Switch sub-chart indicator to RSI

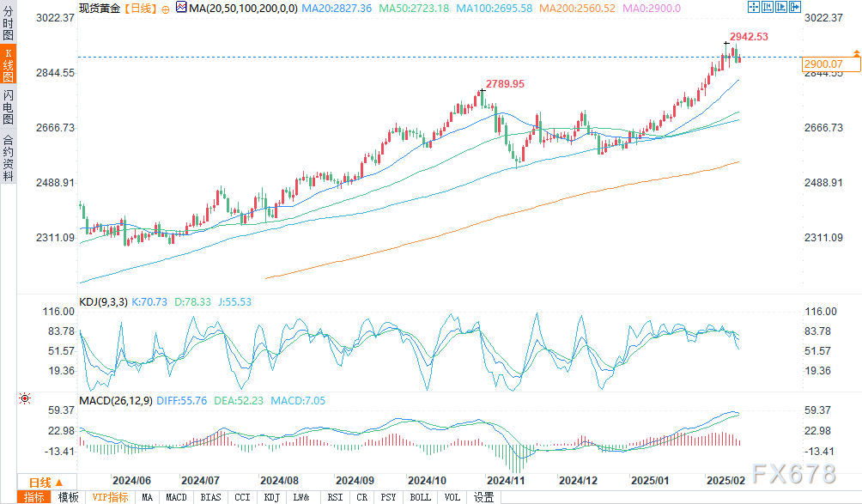(x=335, y=497)
